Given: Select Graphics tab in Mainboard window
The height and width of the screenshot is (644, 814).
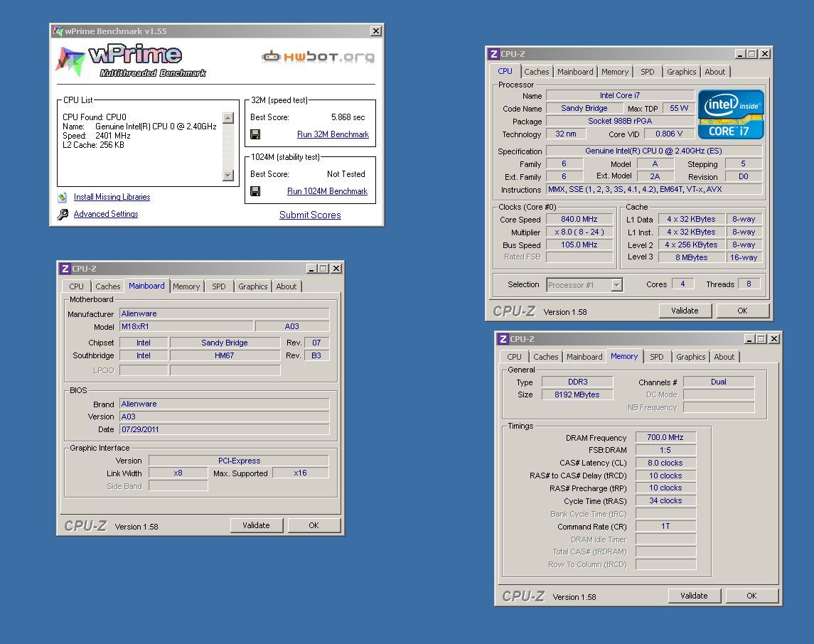Looking at the screenshot, I should [x=253, y=286].
